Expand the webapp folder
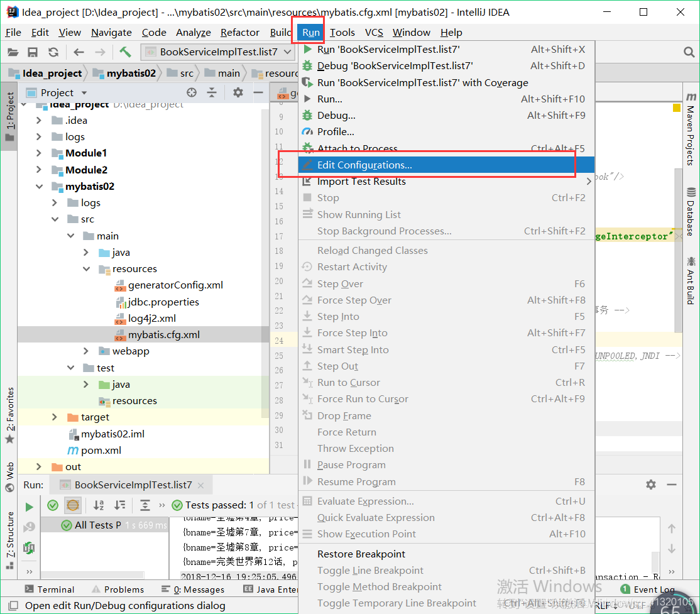700x614 pixels. point(86,351)
